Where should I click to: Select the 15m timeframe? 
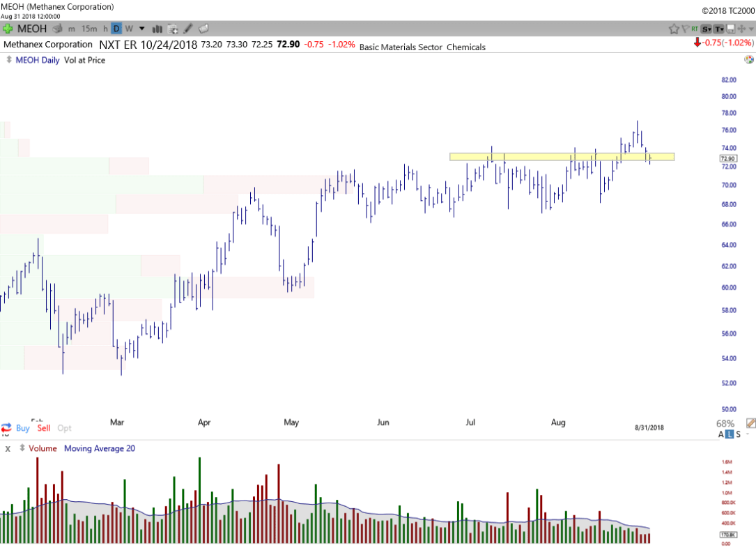(x=89, y=29)
